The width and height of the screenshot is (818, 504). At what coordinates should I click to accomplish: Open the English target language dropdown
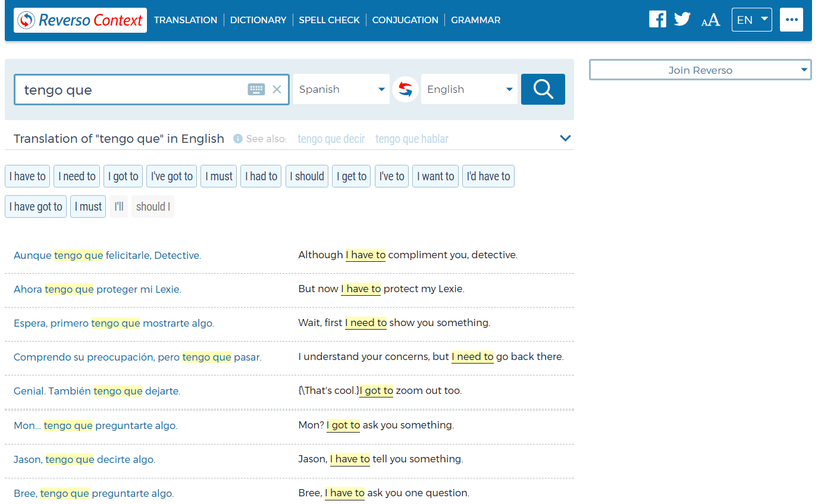(469, 89)
